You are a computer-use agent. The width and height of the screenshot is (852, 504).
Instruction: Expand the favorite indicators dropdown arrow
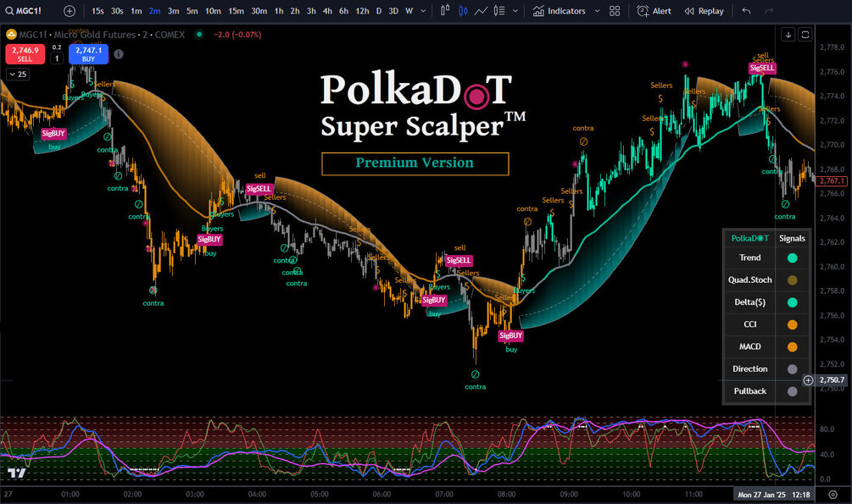(597, 11)
